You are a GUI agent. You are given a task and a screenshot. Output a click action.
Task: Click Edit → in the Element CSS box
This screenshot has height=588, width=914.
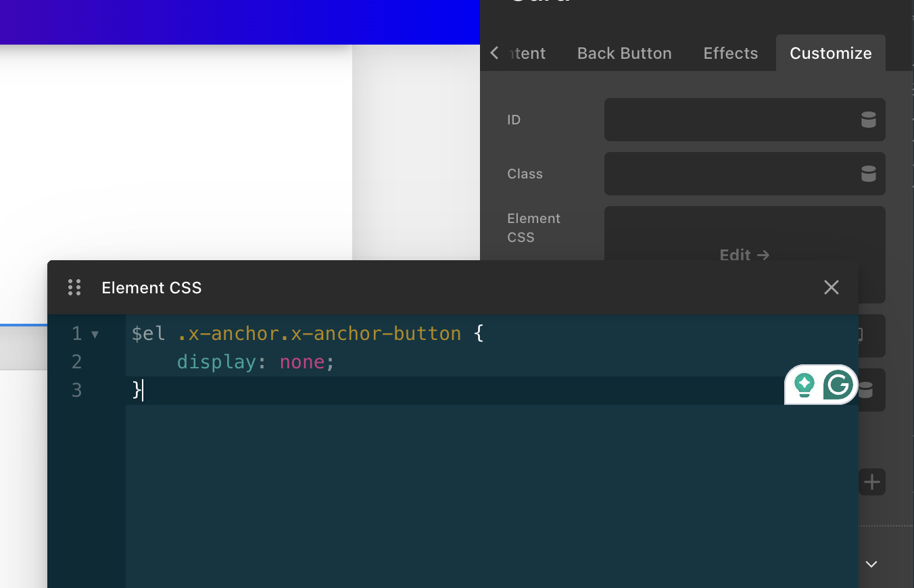[x=744, y=254]
